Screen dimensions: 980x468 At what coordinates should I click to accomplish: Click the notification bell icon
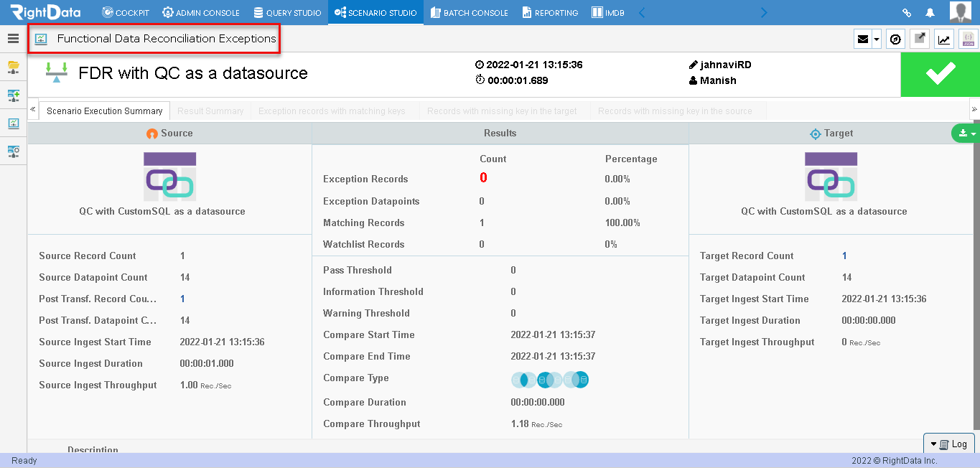click(x=930, y=13)
